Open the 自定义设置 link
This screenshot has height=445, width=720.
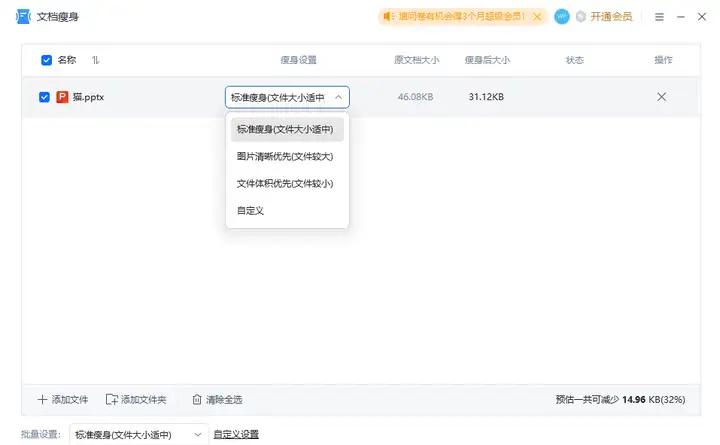click(x=236, y=434)
